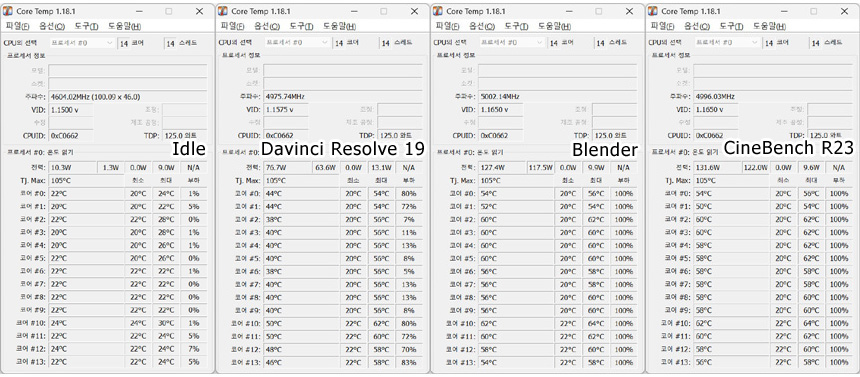Click the 131.6W power value in CineBench window
This screenshot has height=377, width=860.
coord(717,167)
